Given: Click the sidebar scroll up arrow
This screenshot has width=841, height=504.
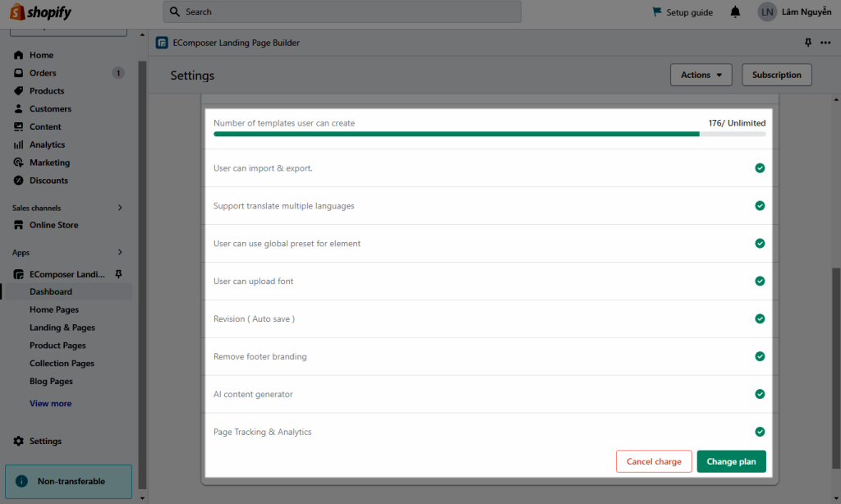Looking at the screenshot, I should [x=142, y=34].
